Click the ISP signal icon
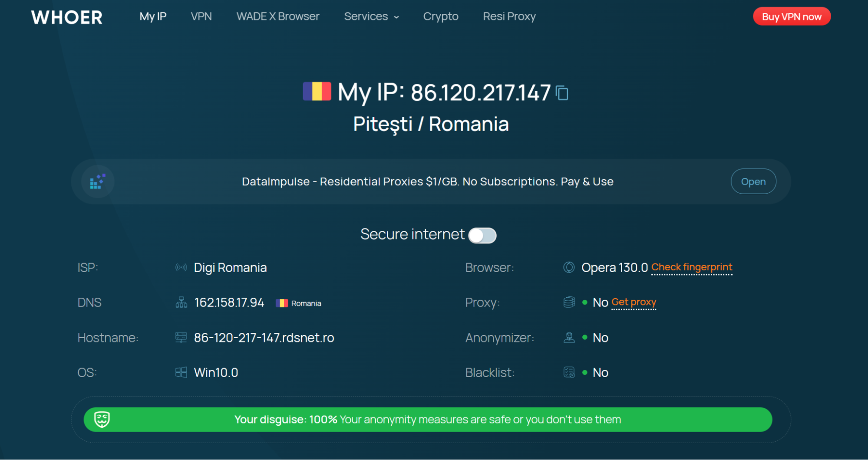This screenshot has width=868, height=460. click(181, 267)
